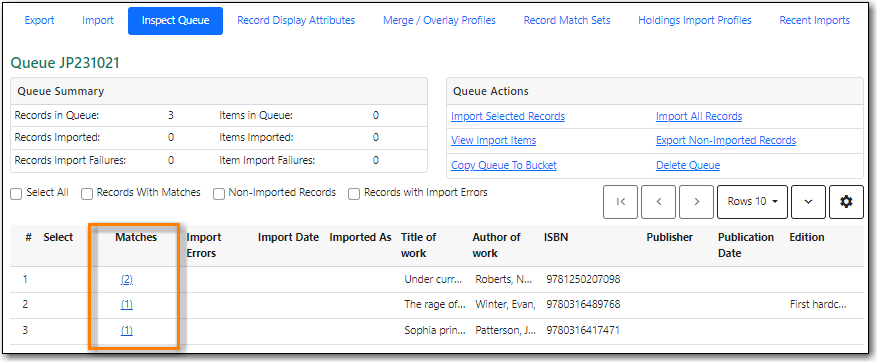The image size is (877, 362).
Task: Click author cell Winter, Evan,
Action: [506, 305]
